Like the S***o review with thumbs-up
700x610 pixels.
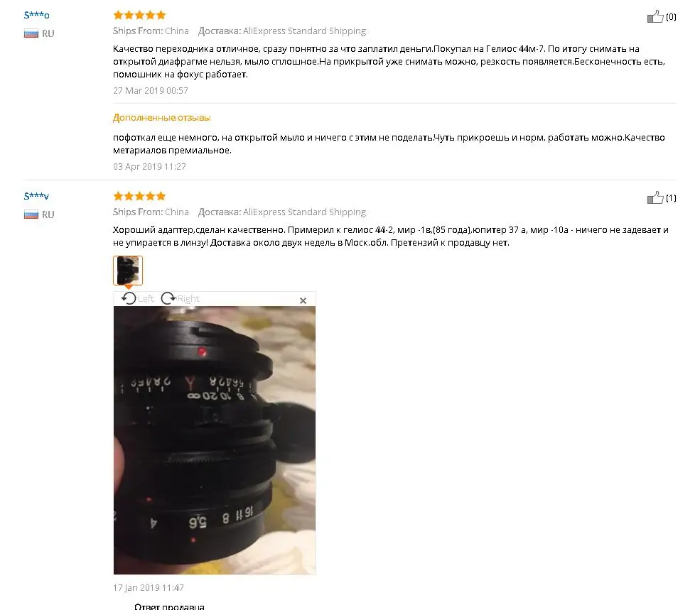(x=655, y=17)
